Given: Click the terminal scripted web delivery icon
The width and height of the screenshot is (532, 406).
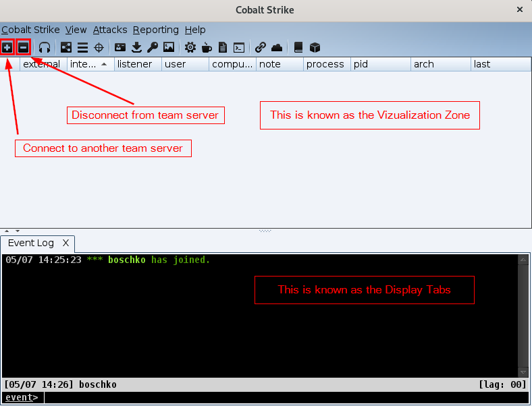Looking at the screenshot, I should pos(239,47).
